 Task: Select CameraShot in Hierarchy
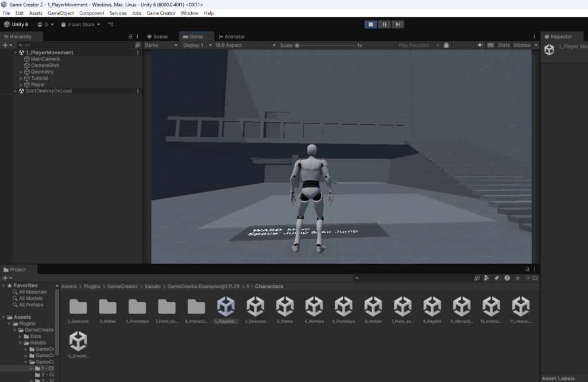tap(45, 65)
